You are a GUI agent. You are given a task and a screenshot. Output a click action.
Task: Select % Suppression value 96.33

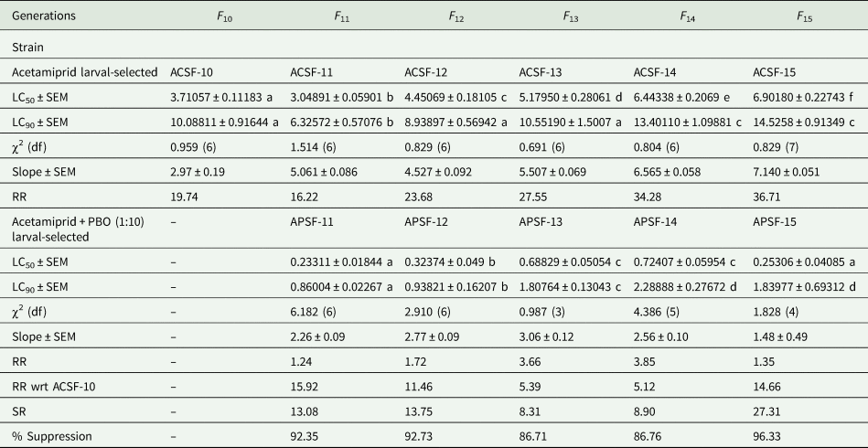click(765, 436)
